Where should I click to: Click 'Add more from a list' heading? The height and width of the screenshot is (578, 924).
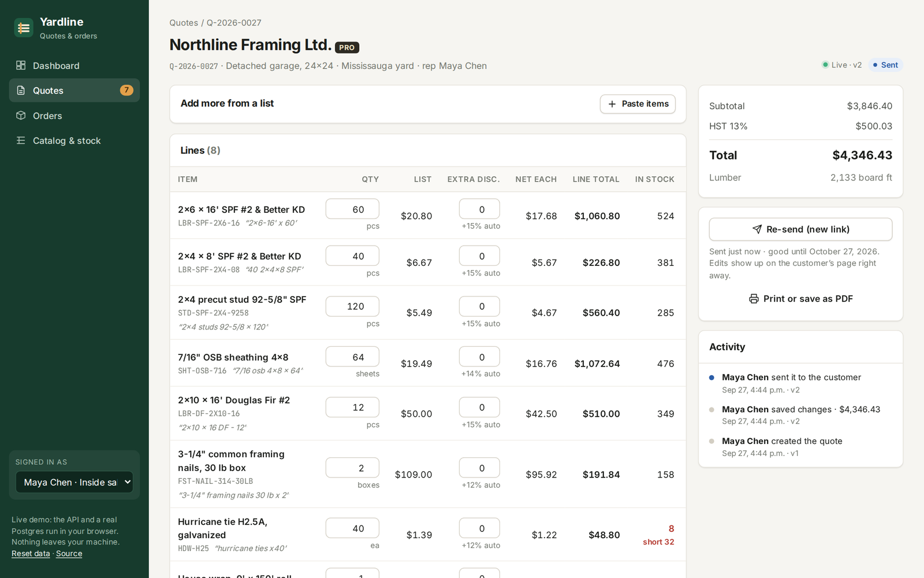[x=227, y=103]
